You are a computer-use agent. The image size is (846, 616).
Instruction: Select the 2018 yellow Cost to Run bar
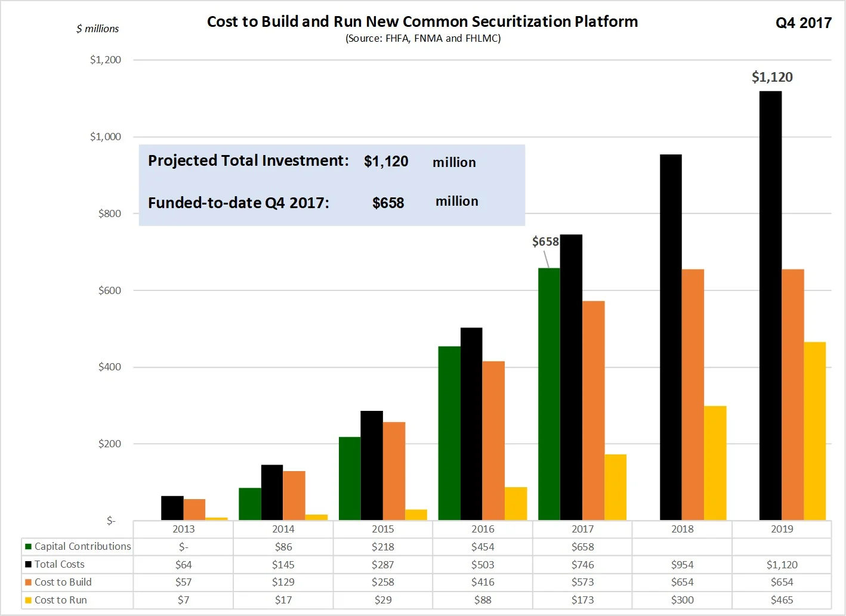click(715, 463)
